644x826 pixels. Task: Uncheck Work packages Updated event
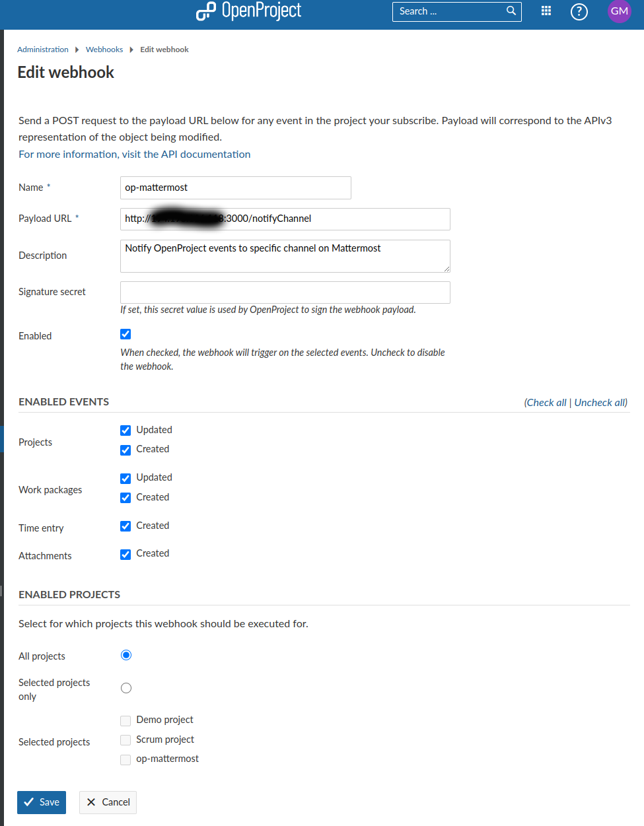coord(125,479)
